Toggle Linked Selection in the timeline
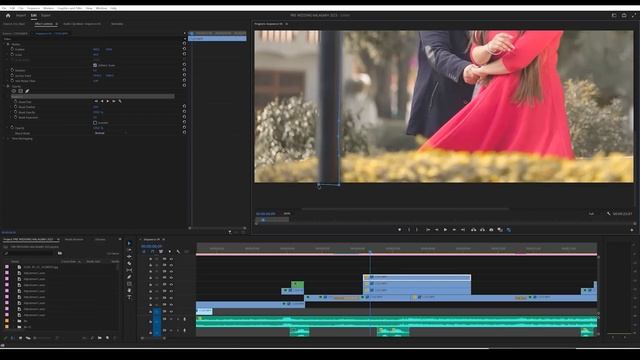640x360 pixels. (161, 251)
